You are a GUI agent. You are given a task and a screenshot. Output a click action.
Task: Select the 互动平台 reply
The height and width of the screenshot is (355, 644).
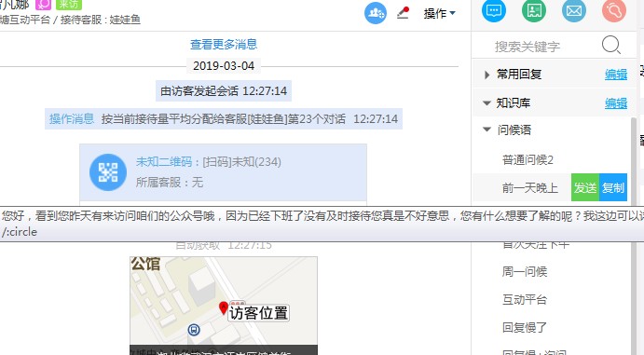(x=525, y=300)
